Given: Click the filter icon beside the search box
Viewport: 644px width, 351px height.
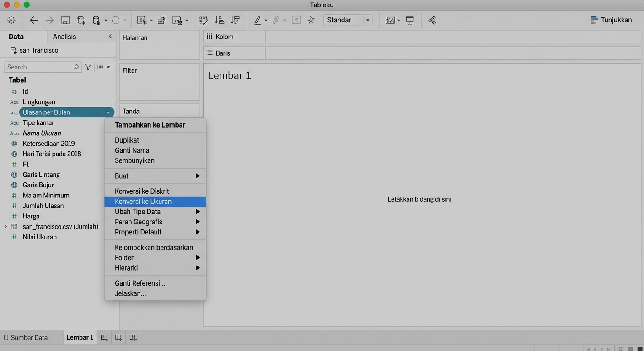Looking at the screenshot, I should tap(88, 67).
